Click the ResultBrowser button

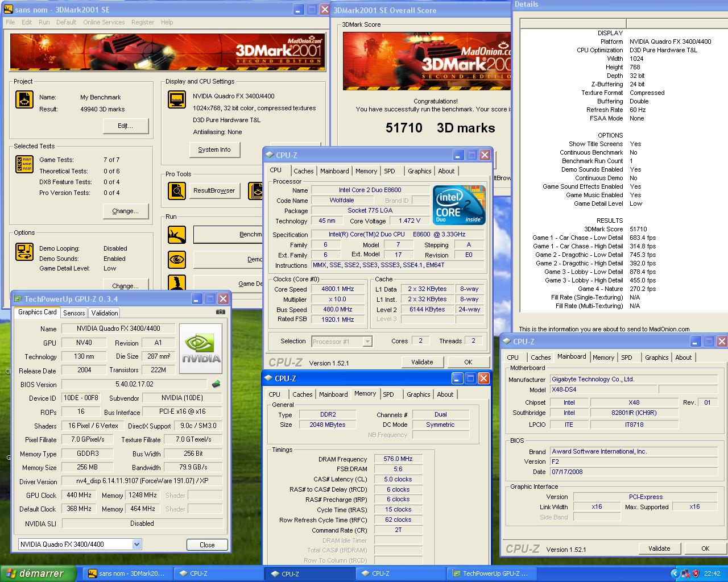[214, 190]
